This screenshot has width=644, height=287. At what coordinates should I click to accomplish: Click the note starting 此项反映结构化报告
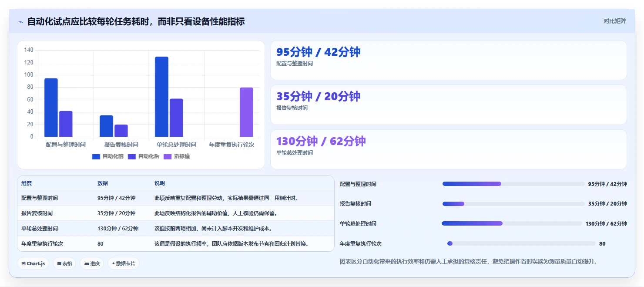(x=216, y=213)
